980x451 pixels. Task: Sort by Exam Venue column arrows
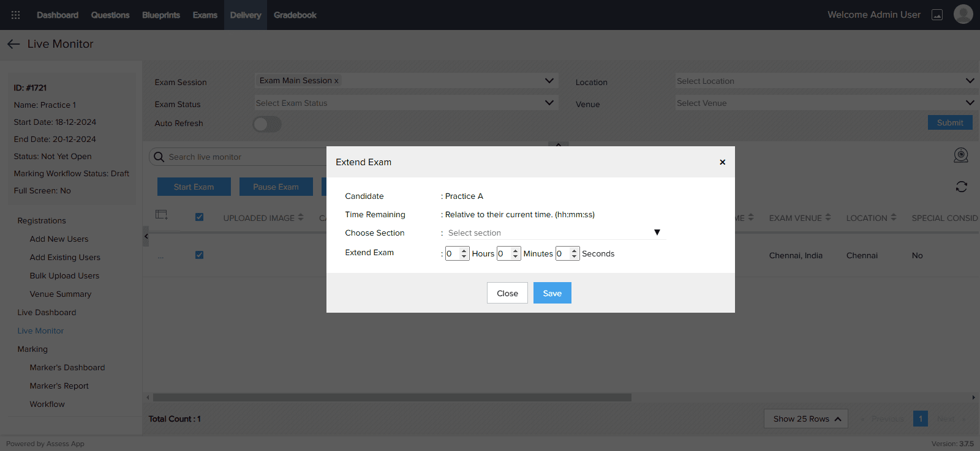(x=828, y=217)
